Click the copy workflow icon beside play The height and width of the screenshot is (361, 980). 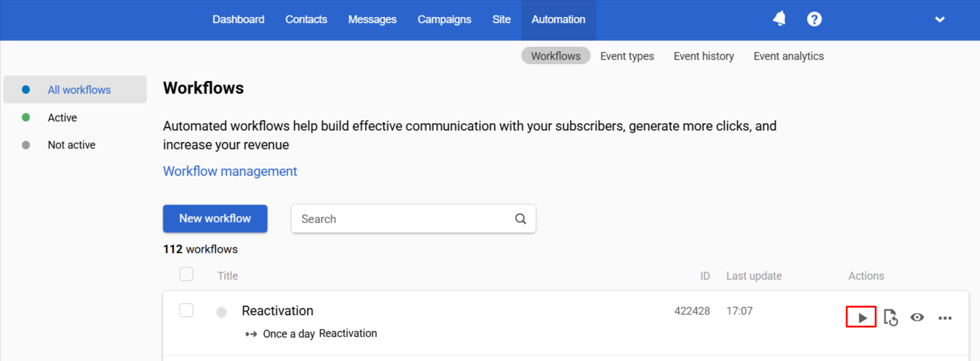(891, 318)
